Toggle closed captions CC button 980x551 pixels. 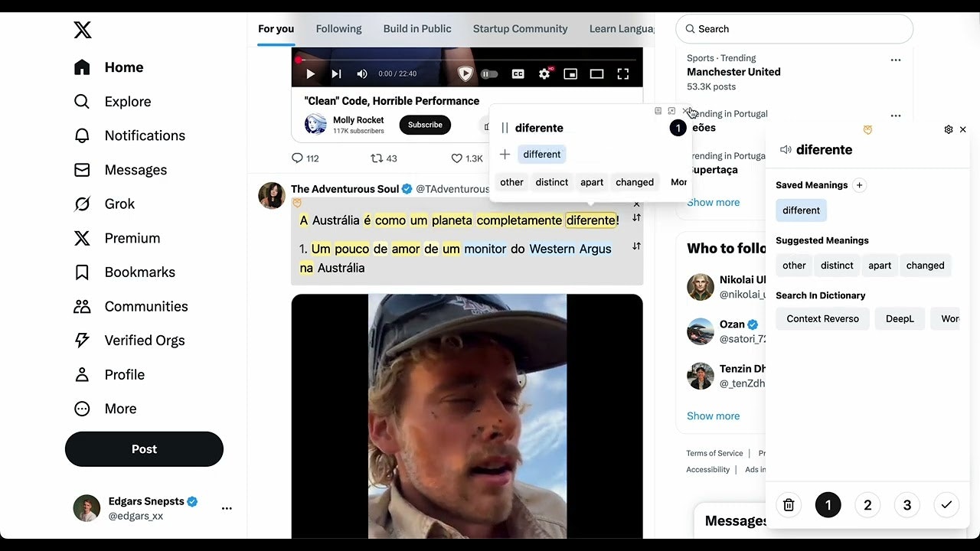518,74
